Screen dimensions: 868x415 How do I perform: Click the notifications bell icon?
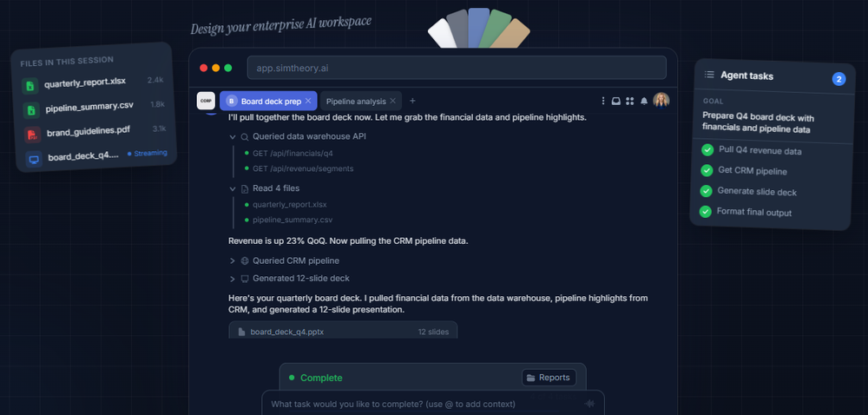(x=644, y=101)
